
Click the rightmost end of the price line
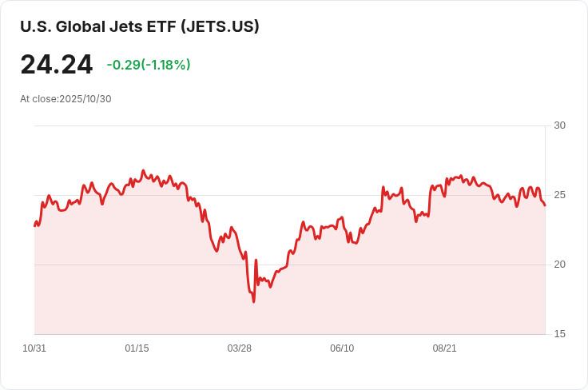(x=545, y=205)
